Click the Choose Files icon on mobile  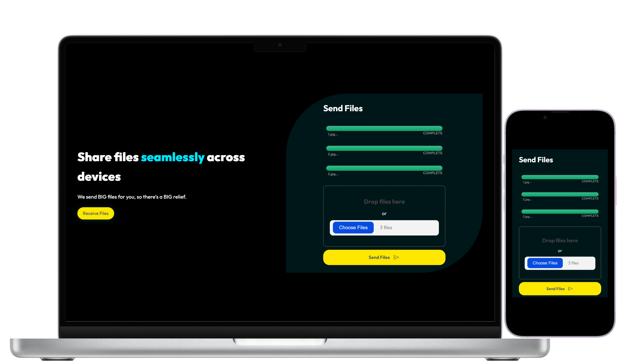tap(545, 263)
